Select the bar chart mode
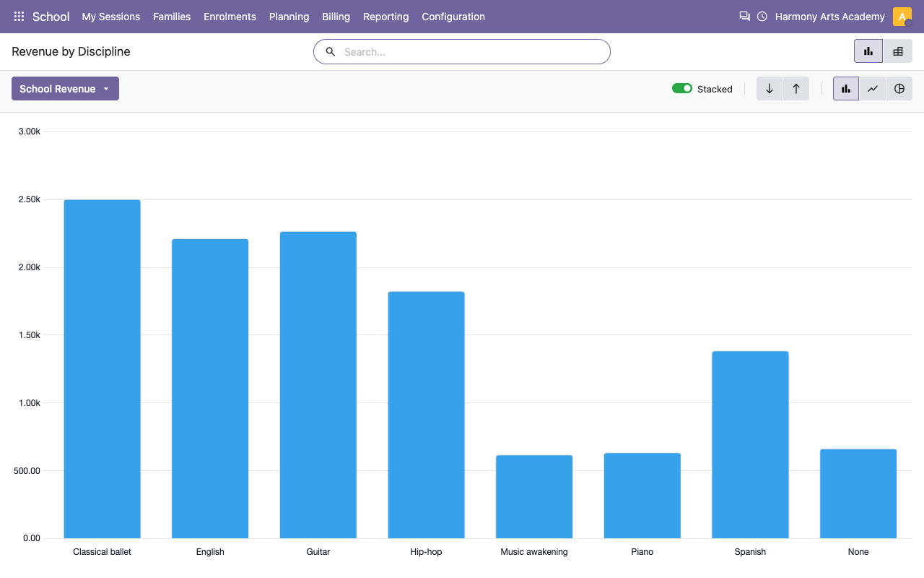924x578 pixels. pyautogui.click(x=846, y=89)
